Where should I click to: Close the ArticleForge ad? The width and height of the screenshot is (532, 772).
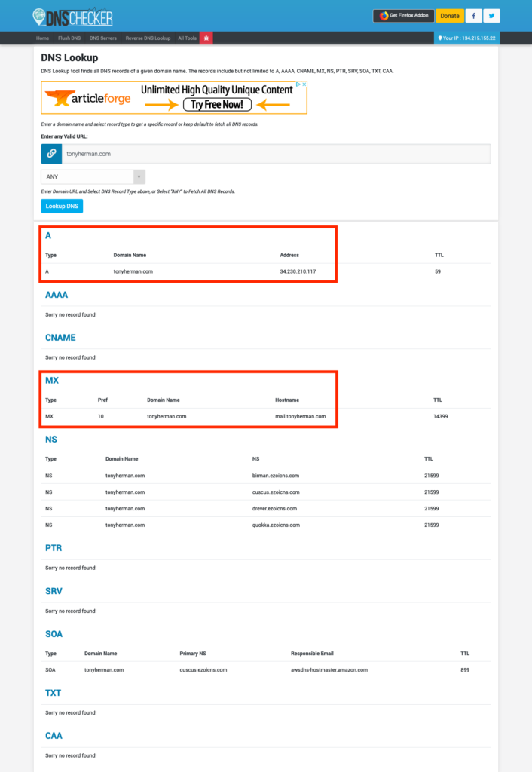click(x=304, y=84)
